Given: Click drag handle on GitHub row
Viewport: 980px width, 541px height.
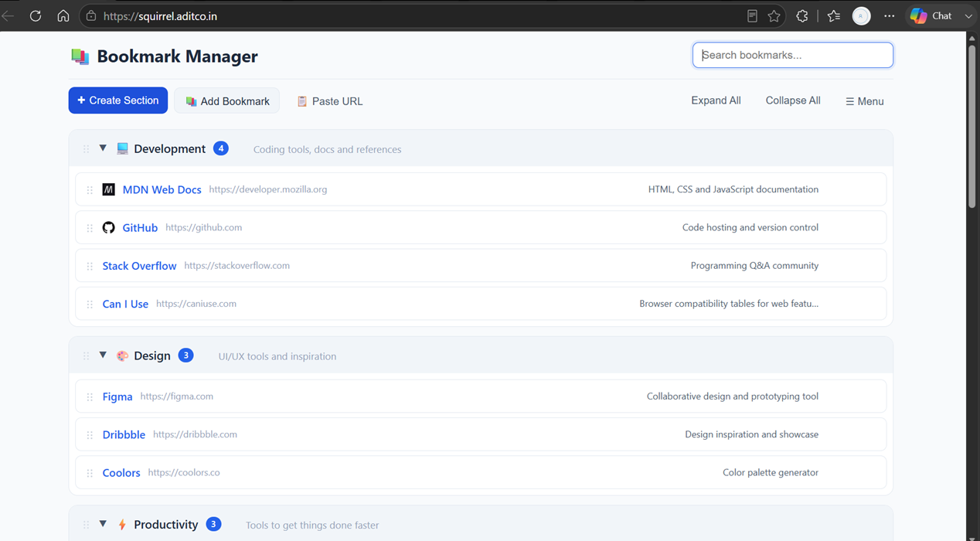Looking at the screenshot, I should pyautogui.click(x=90, y=228).
